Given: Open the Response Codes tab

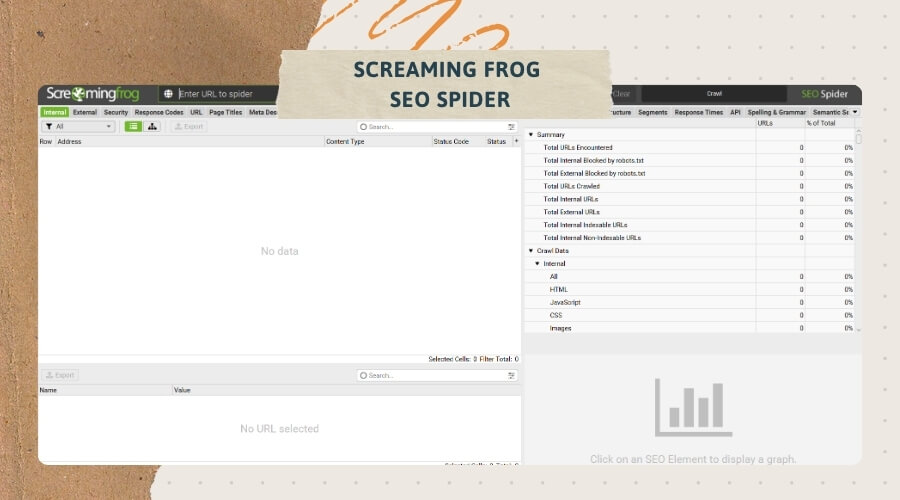Looking at the screenshot, I should pos(159,113).
